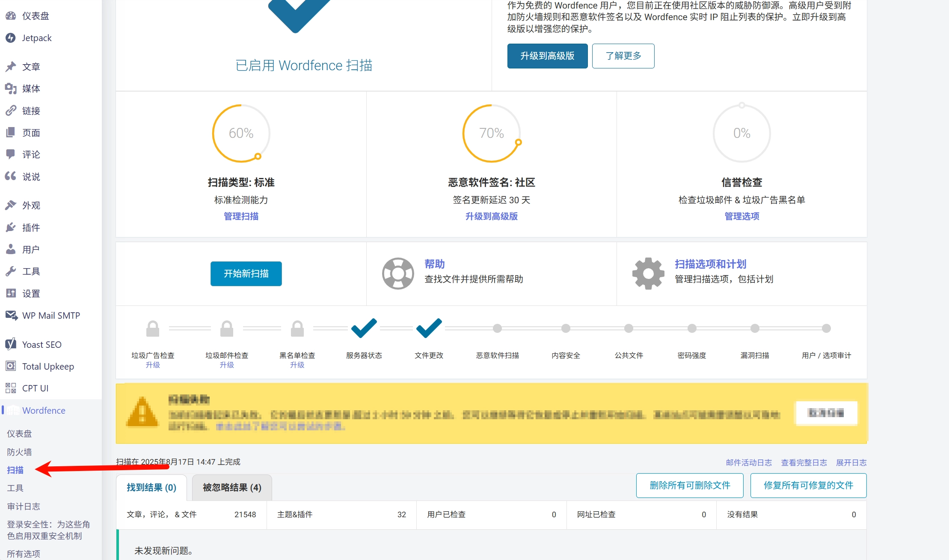Open 文章 posts pin icon
Screen dimensions: 949x560
[x=11, y=66]
